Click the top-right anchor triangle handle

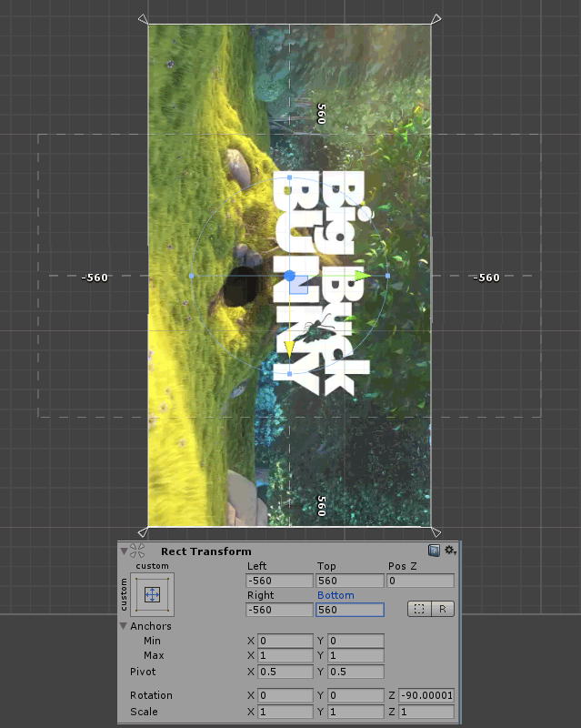(x=436, y=19)
